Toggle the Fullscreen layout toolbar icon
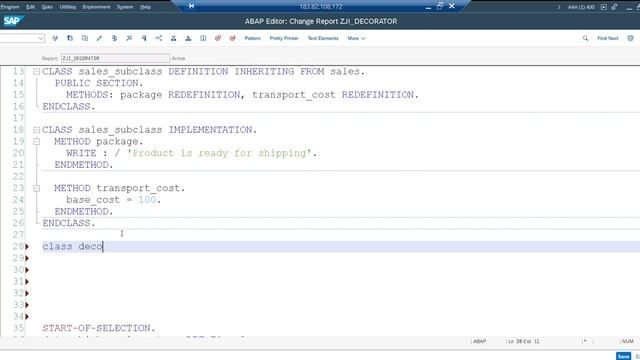This screenshot has width=640, height=360. pyautogui.click(x=203, y=38)
